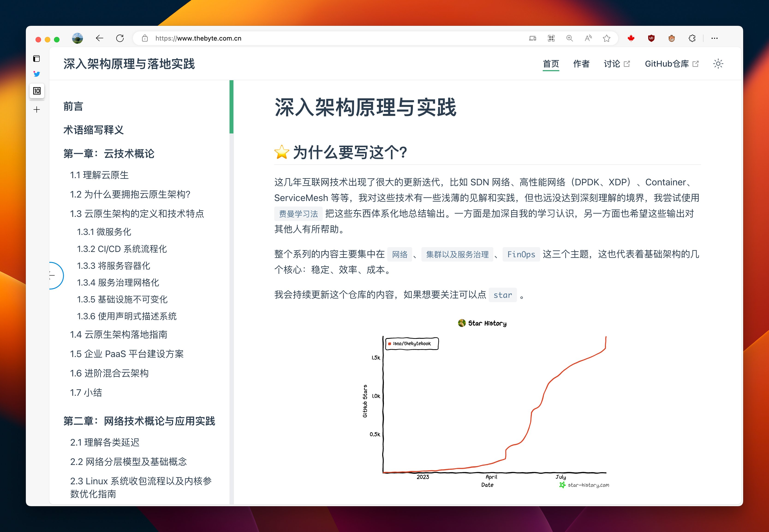Open the read aloud icon in address bar
This screenshot has height=532, width=769.
pos(588,38)
